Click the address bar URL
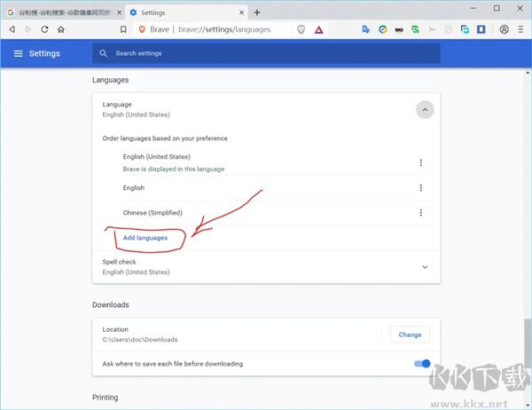 224,29
